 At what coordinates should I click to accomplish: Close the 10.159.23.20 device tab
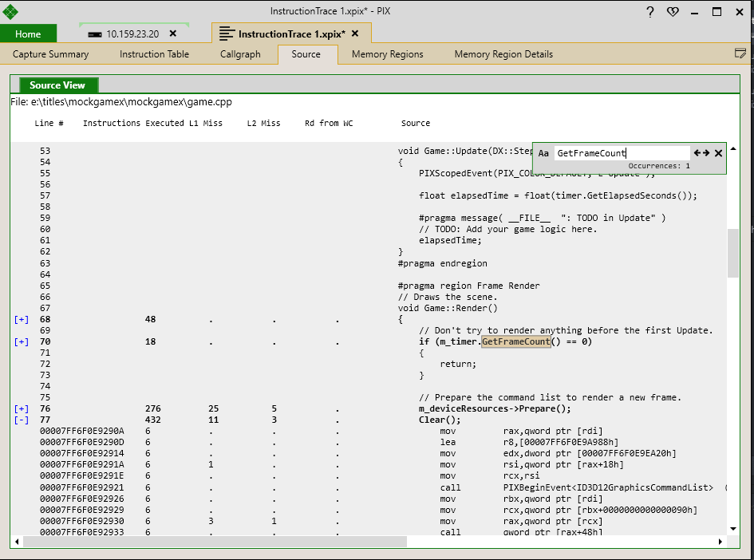click(x=173, y=34)
